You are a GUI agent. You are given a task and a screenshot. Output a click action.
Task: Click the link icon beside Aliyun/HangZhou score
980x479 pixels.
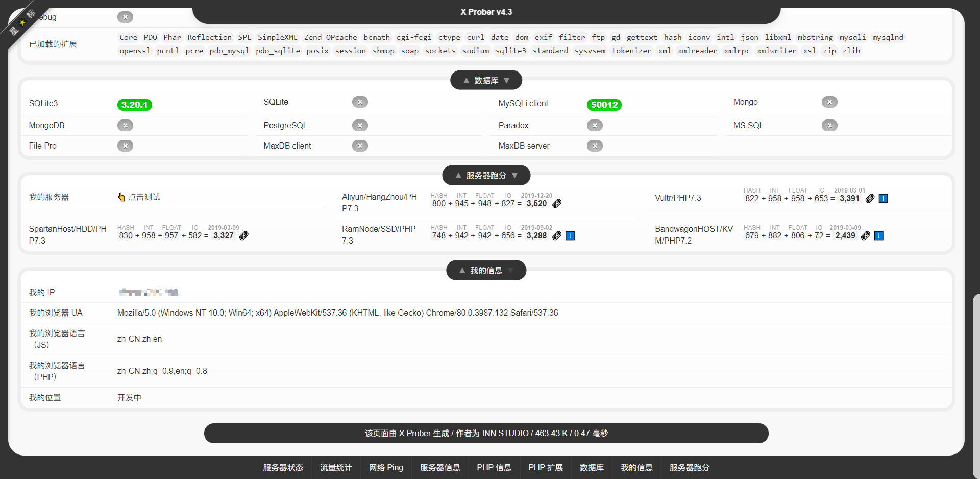click(557, 203)
